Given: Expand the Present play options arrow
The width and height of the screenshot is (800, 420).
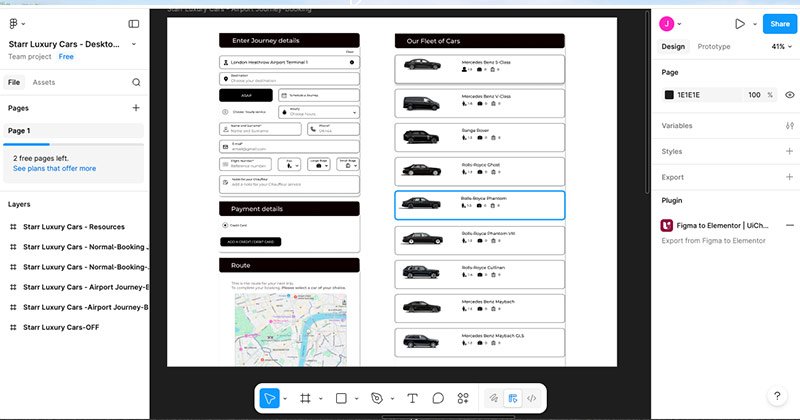Looking at the screenshot, I should click(x=754, y=23).
